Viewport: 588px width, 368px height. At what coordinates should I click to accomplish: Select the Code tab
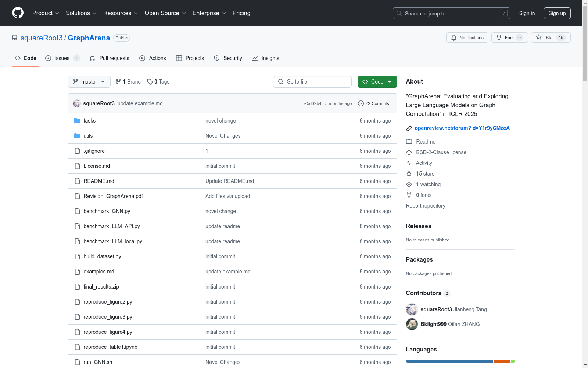coord(26,58)
